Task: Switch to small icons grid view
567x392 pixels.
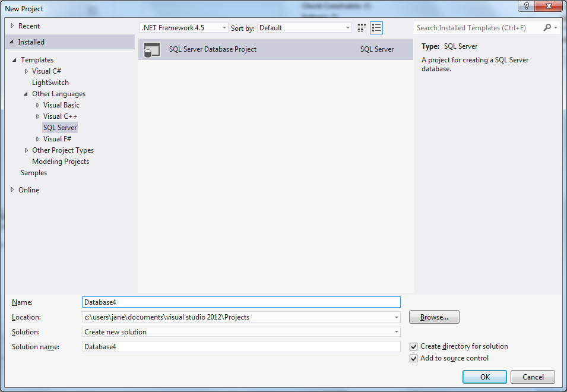Action: (362, 28)
